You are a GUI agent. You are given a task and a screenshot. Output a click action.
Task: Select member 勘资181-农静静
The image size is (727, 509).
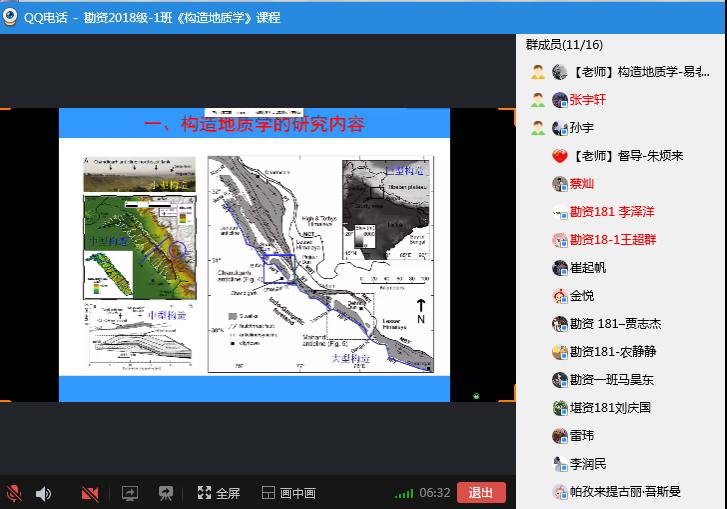613,352
